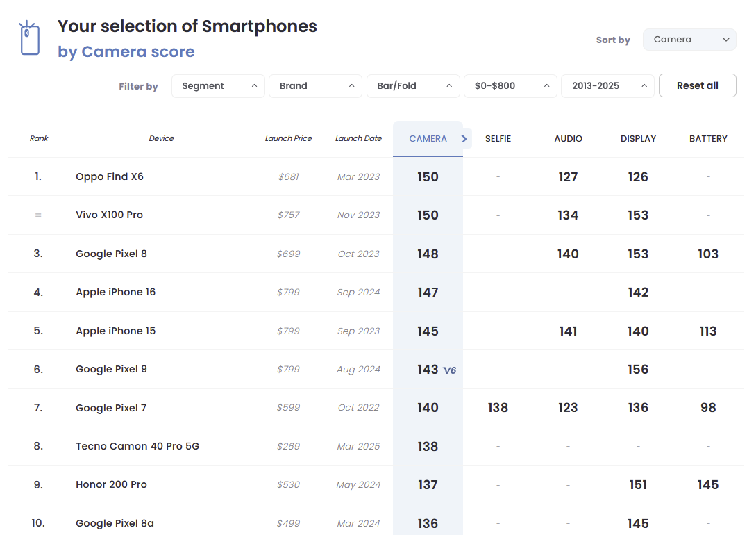Click Honor 200 Pro battery score 145

708,485
